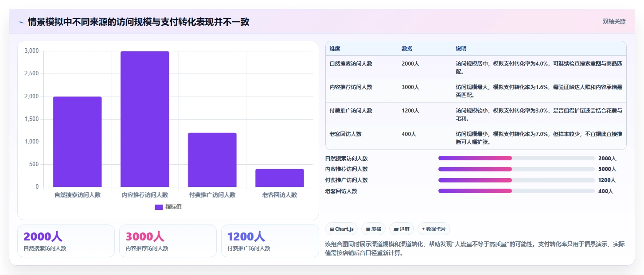Open the 3000人 内容推荐访问人数 data card
This screenshot has width=644, height=275.
168,241
